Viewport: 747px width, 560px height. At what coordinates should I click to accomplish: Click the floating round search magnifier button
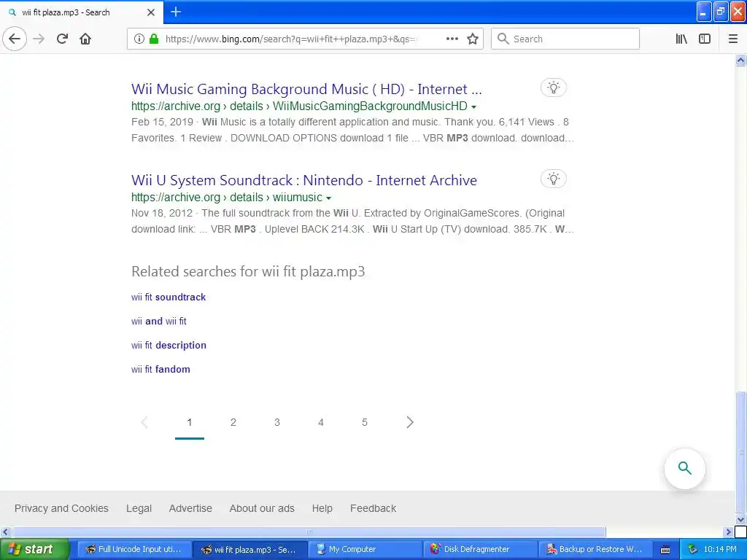pos(684,468)
